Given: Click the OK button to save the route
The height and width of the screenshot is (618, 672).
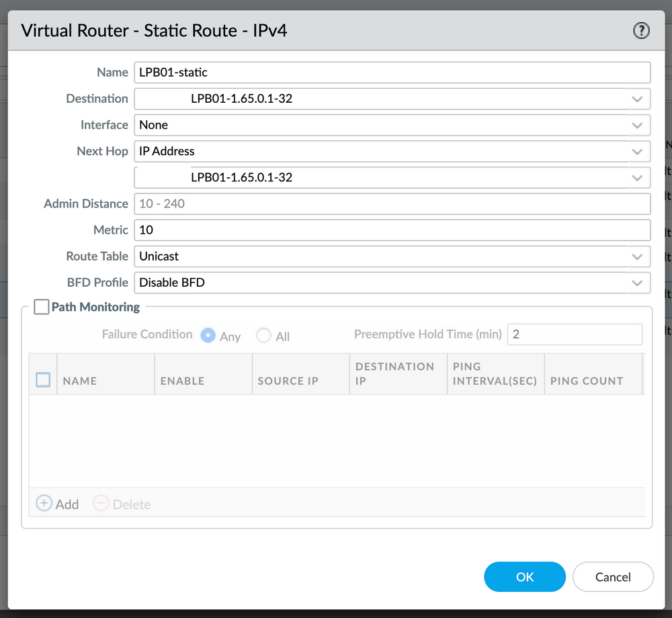Looking at the screenshot, I should pyautogui.click(x=525, y=576).
